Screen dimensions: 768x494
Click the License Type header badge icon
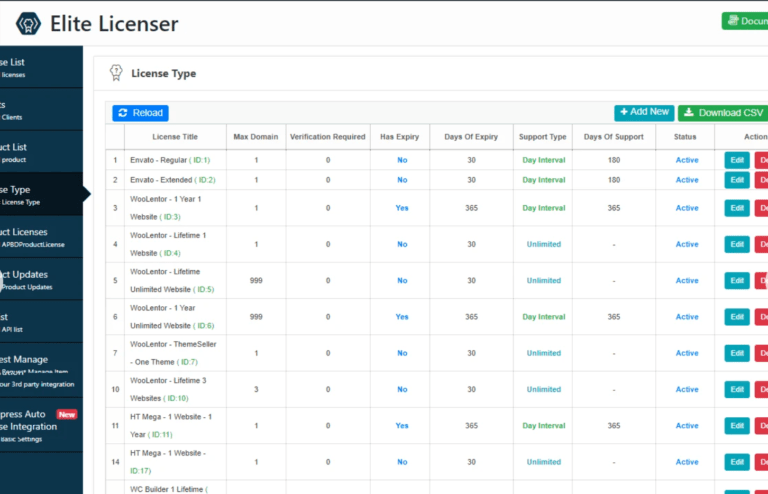click(116, 73)
